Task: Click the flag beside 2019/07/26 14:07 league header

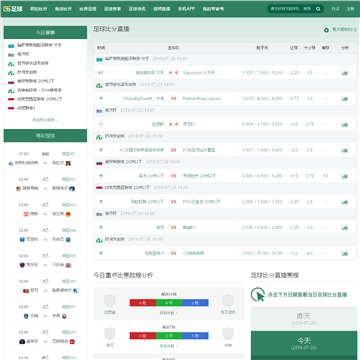Action: click(99, 111)
